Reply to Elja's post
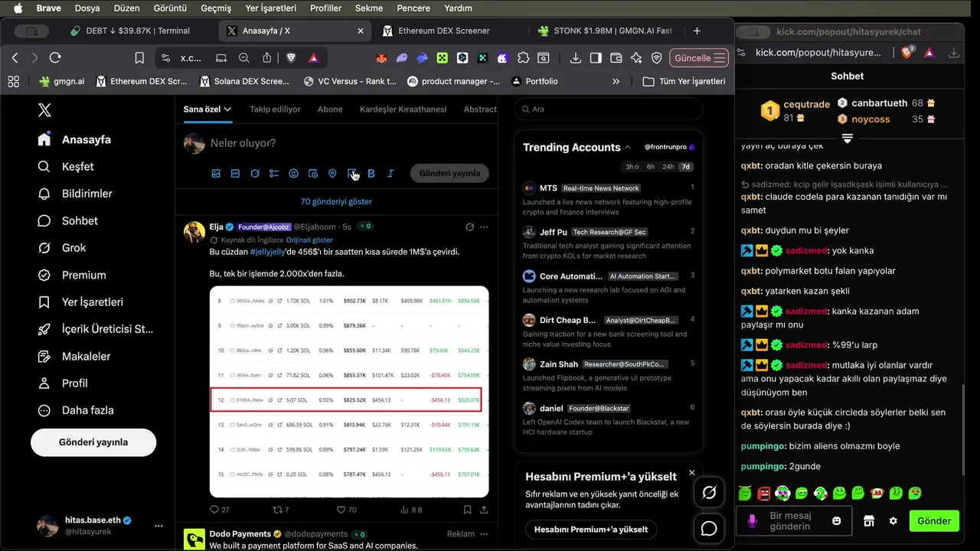 (219, 510)
